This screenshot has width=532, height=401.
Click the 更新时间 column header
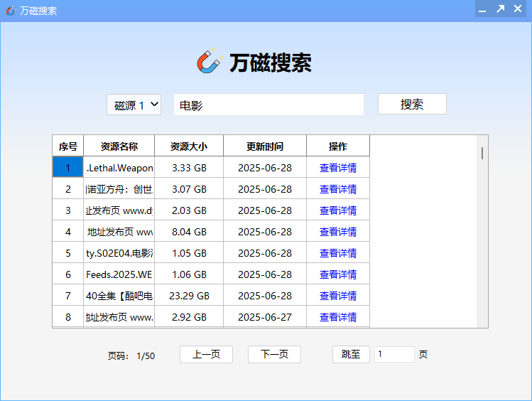click(265, 146)
